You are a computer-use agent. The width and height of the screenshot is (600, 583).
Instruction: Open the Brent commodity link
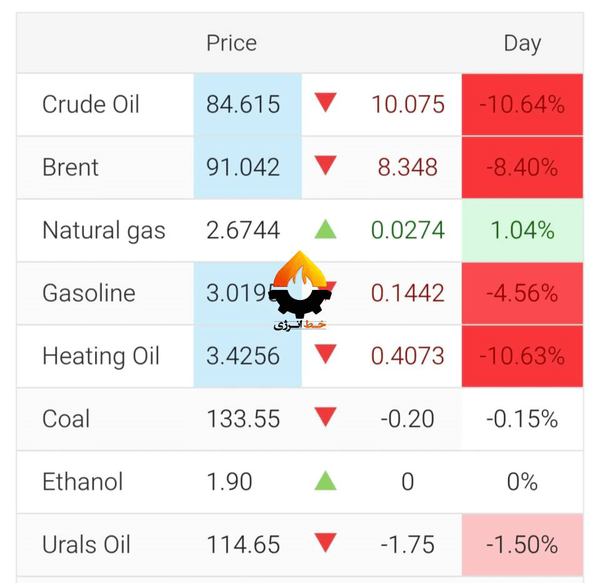coord(70,167)
